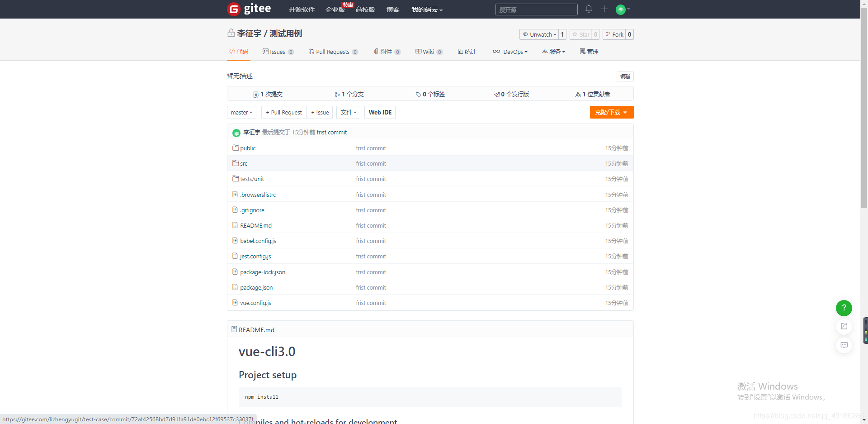Screen dimensions: 868x424
Task: Click the + Issue button
Action: (x=320, y=112)
